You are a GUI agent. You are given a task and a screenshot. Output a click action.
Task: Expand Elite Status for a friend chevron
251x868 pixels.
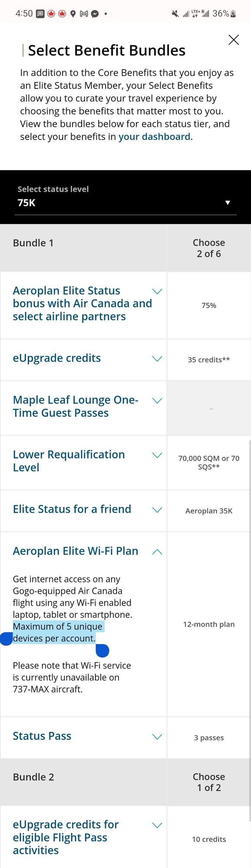coord(157,510)
